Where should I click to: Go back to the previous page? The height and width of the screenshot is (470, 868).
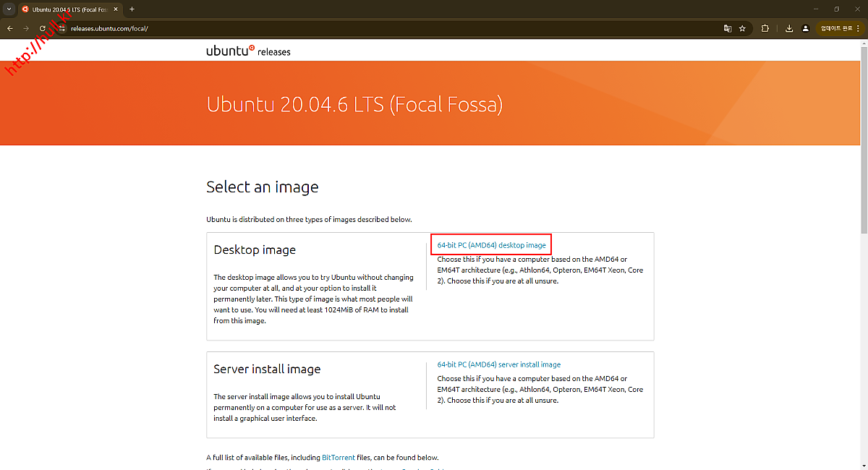point(10,28)
